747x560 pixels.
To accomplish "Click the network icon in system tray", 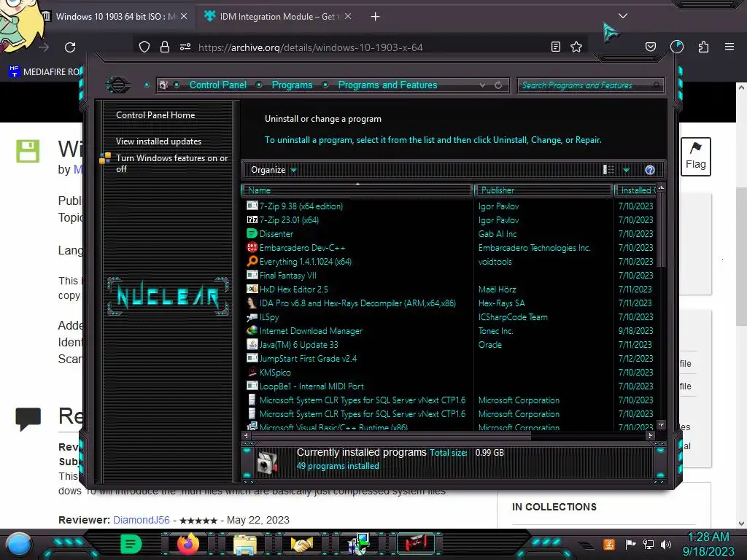I will click(x=649, y=544).
